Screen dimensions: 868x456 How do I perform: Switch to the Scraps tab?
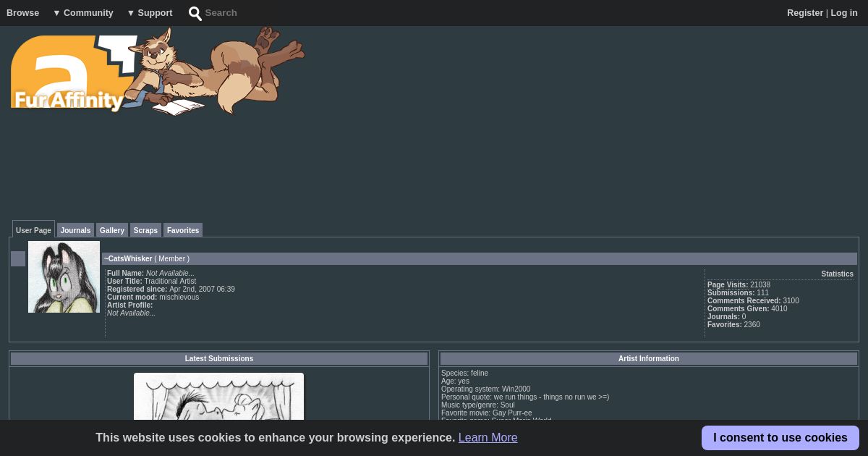click(145, 230)
